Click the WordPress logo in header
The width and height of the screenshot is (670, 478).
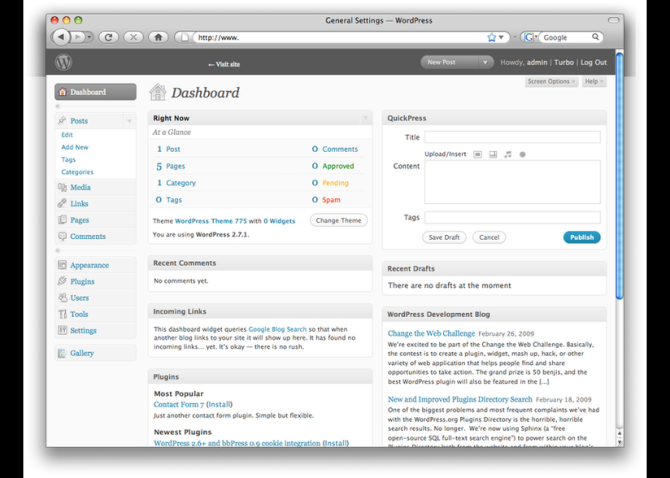63,62
